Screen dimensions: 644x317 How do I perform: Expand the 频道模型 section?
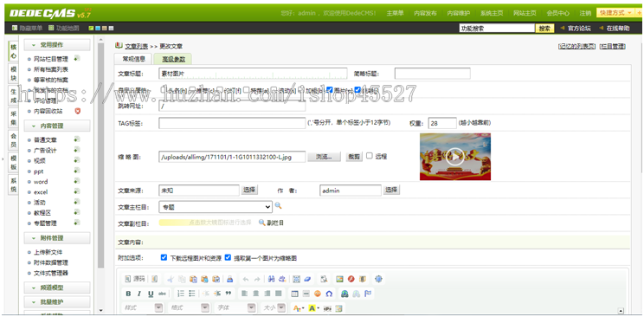tap(56, 288)
